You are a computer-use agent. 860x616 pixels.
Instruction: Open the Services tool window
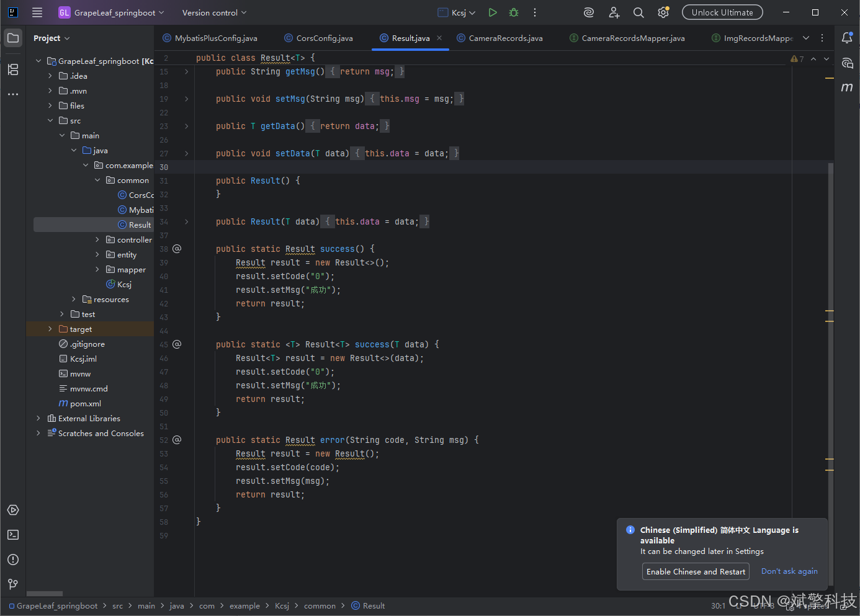(x=13, y=510)
